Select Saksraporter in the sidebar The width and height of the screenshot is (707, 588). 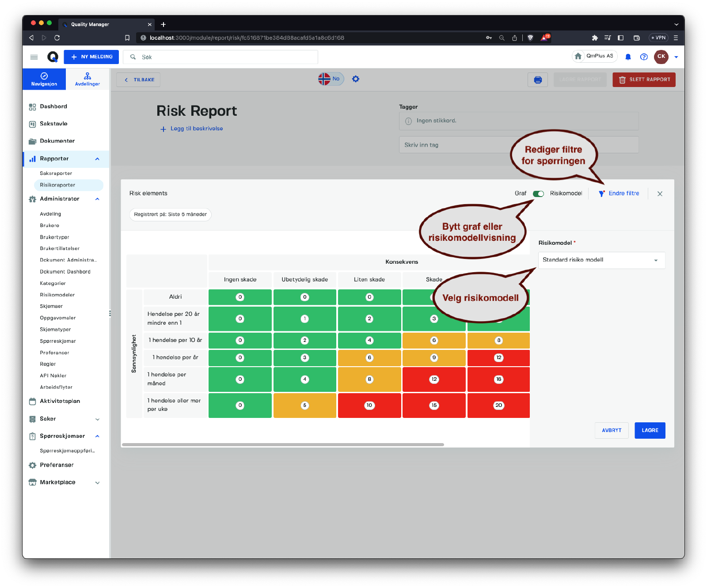56,174
